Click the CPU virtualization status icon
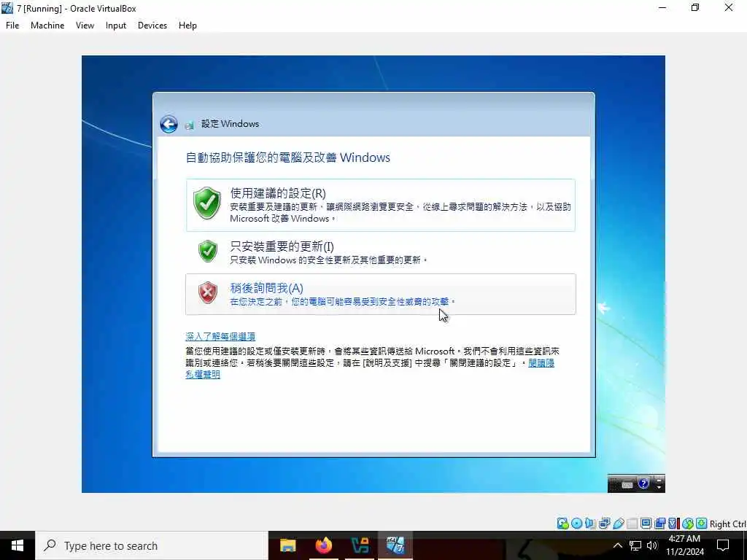This screenshot has height=560, width=747. click(673, 524)
